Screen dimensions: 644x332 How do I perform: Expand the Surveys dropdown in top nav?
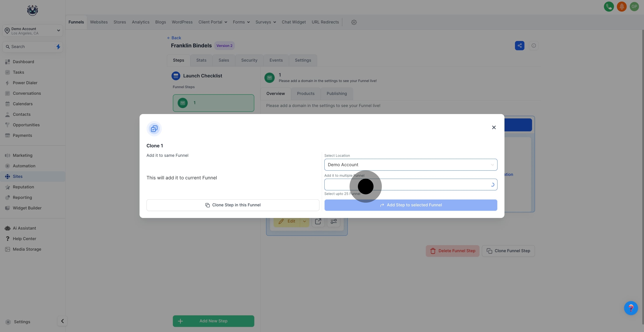point(265,22)
